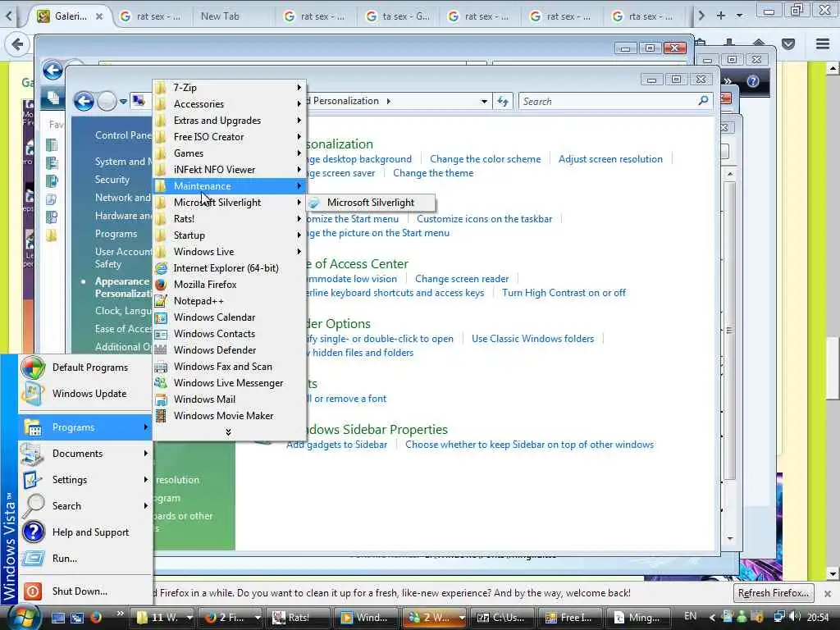Open address bar history dropdown arrow
Viewport: 840px width, 630px height.
coord(484,101)
